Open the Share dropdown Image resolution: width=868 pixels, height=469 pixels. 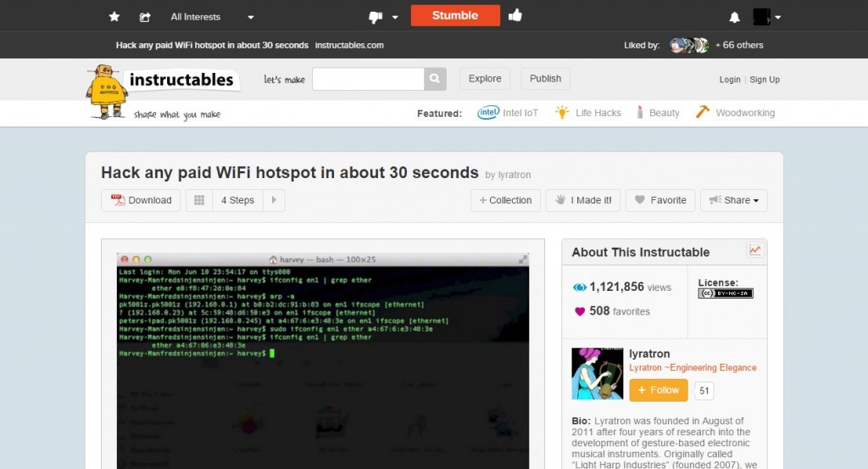pos(733,200)
